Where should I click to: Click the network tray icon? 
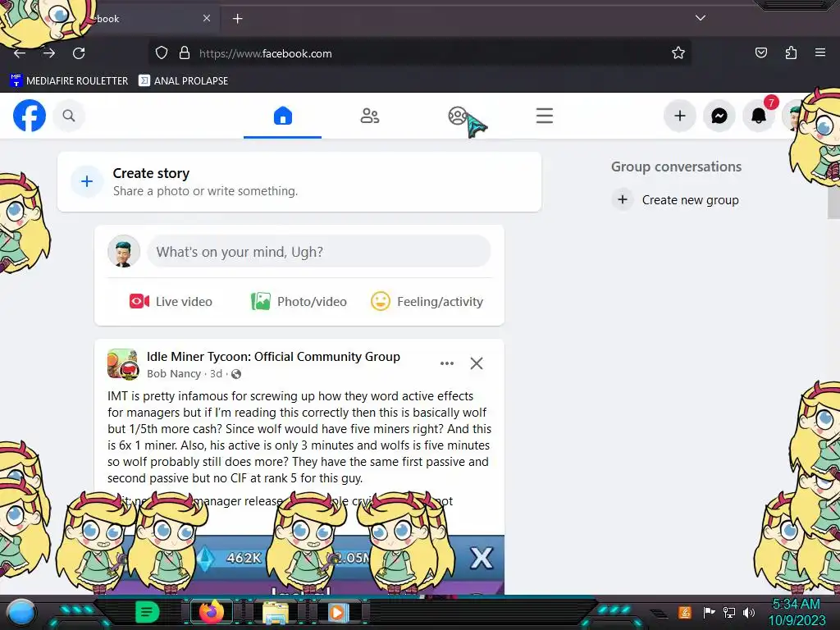(x=728, y=612)
